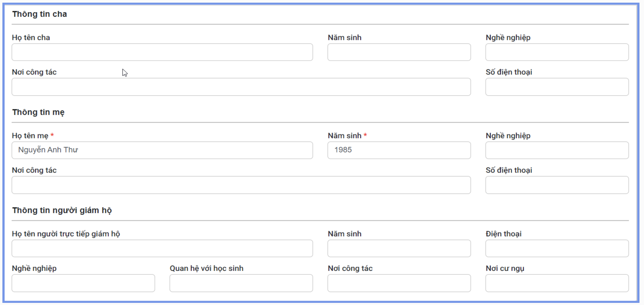Click Họ tên người trực tiếp giám hộ field
644x305 pixels.
click(x=162, y=248)
